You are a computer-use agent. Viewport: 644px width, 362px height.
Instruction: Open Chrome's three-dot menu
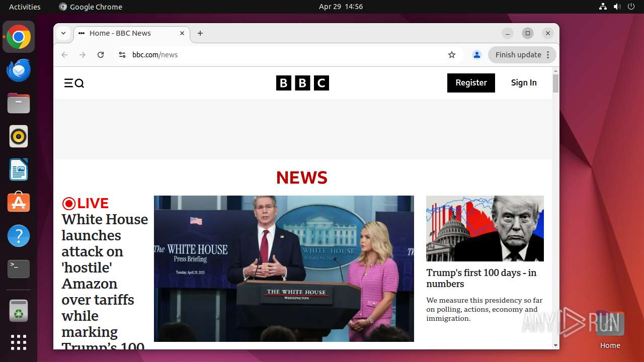(548, 55)
